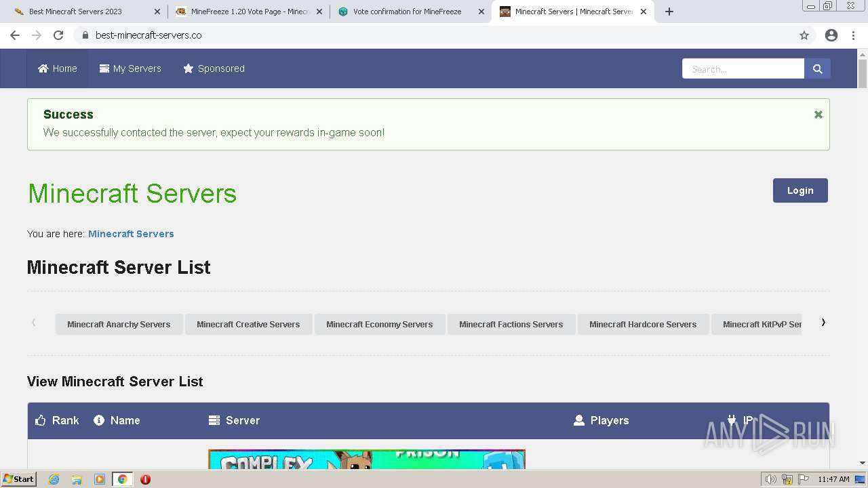Click the Players column header
Screen dimensions: 868x488
click(x=601, y=420)
